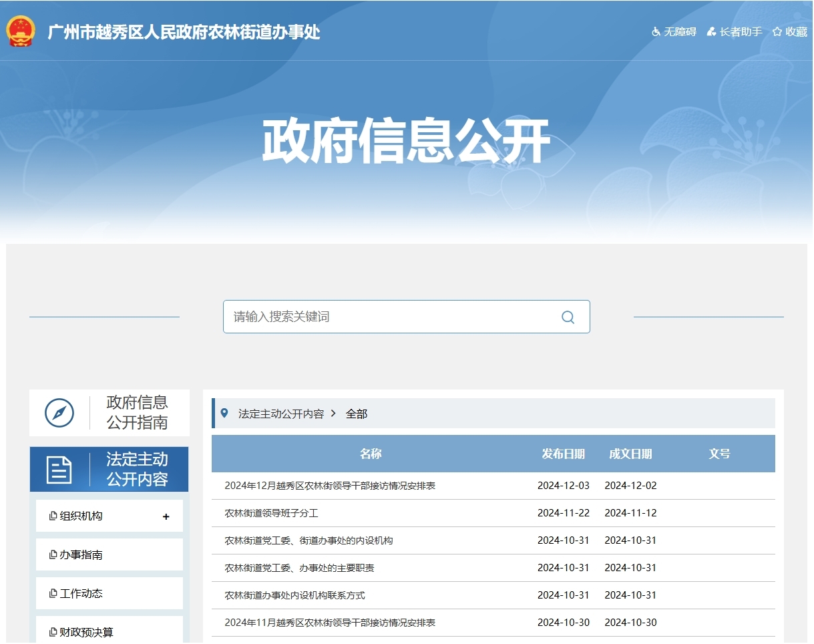
Task: Open 农林街道办事处内设机构联系方式
Action: (x=294, y=595)
